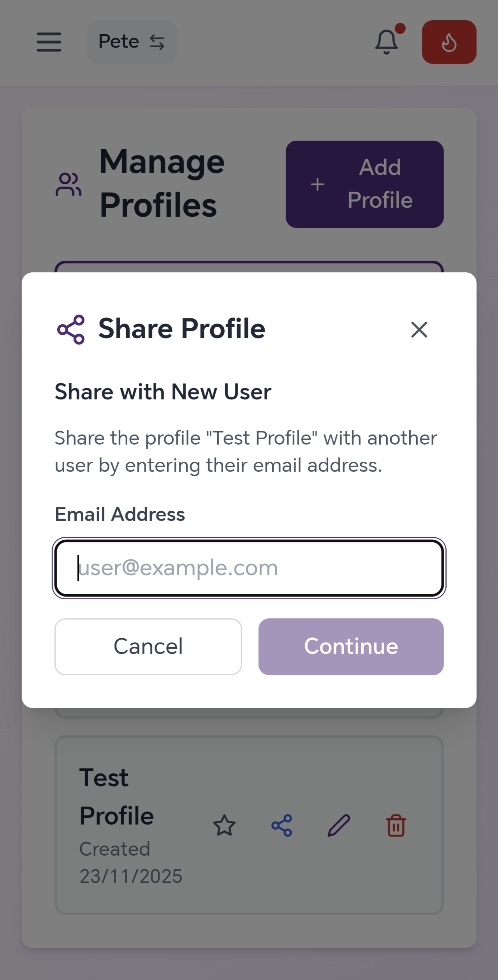Toggle the favorite star on Test Profile
The width and height of the screenshot is (498, 980).
point(224,825)
